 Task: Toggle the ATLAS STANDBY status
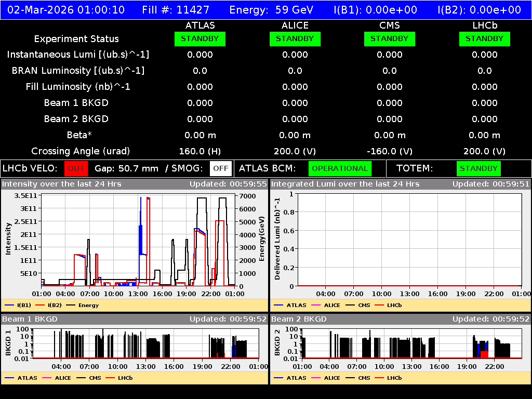point(200,38)
